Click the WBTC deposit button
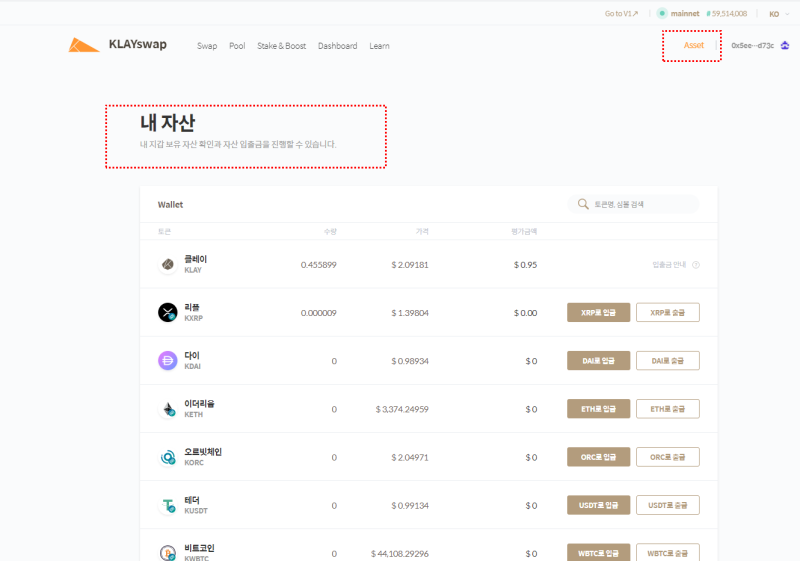Viewport: 800px width, 561px height. pyautogui.click(x=598, y=553)
